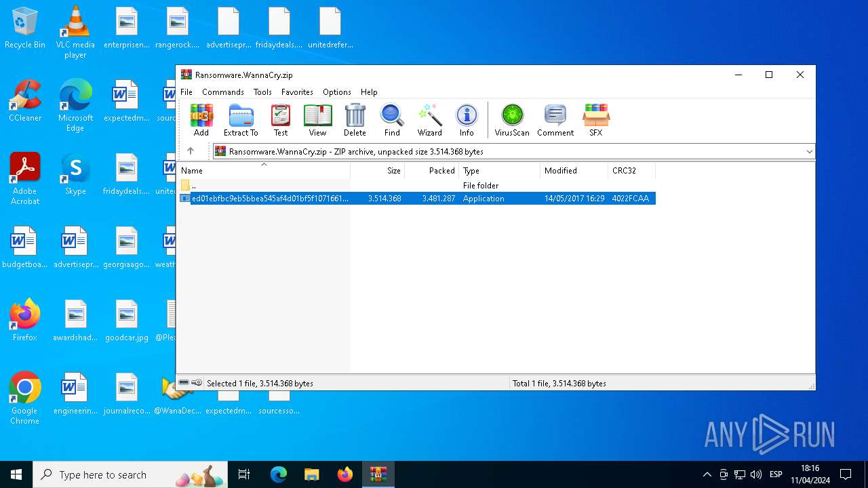This screenshot has width=868, height=488.
Task: Sort by CRC32 column header
Action: 631,171
